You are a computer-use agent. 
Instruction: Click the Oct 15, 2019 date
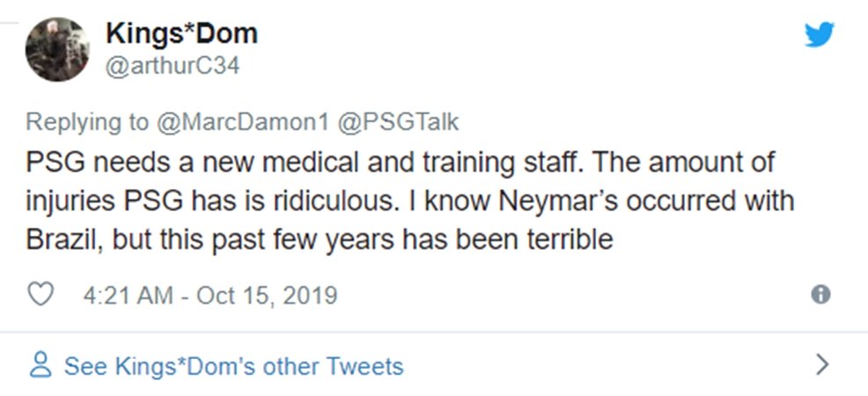[x=265, y=295]
